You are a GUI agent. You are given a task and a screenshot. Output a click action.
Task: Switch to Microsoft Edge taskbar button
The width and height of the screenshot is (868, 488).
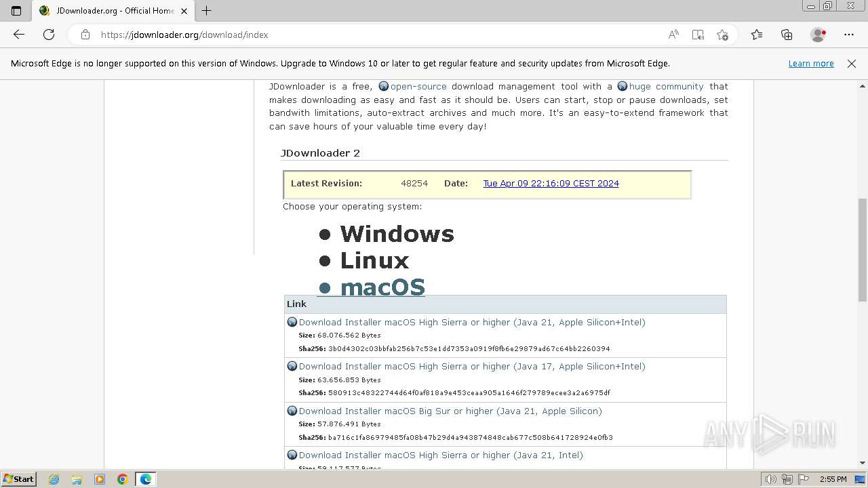tap(146, 479)
